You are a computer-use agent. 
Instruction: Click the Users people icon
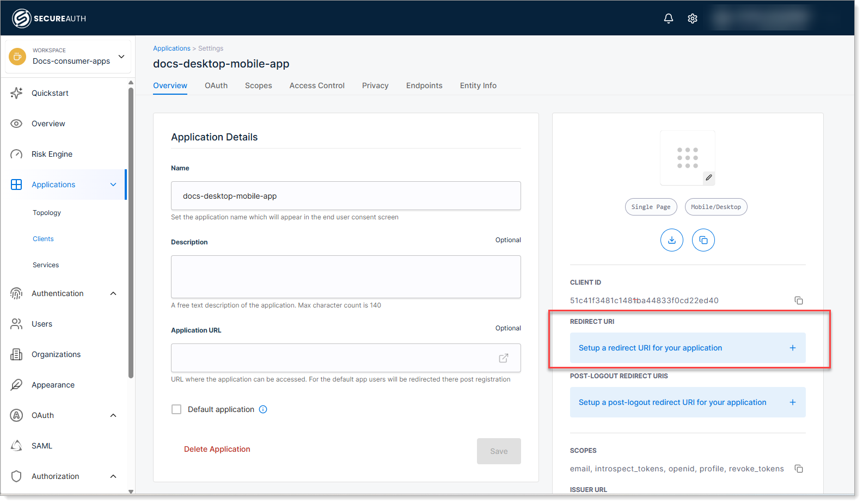(16, 324)
